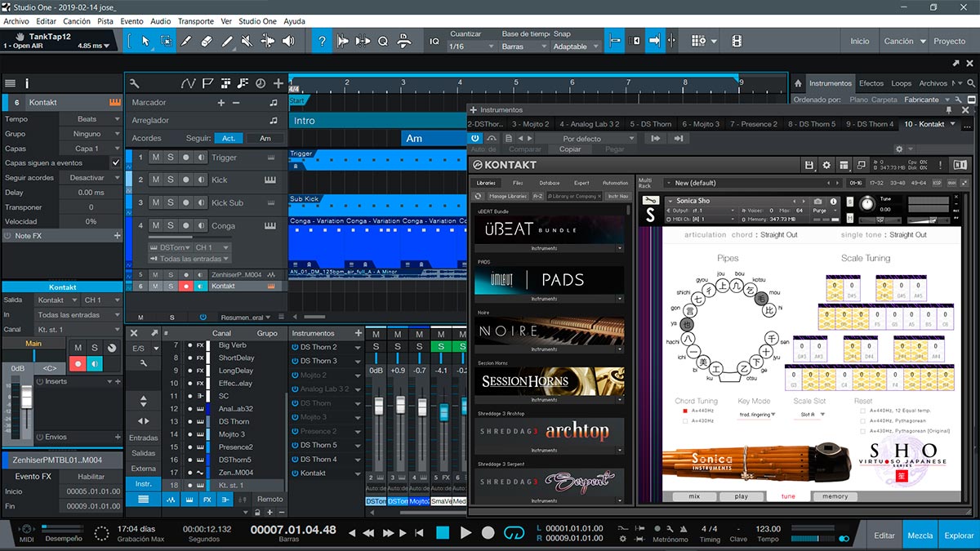Switch to the 6 - Mojito 3 tab
Image resolution: width=980 pixels, height=551 pixels.
[702, 124]
